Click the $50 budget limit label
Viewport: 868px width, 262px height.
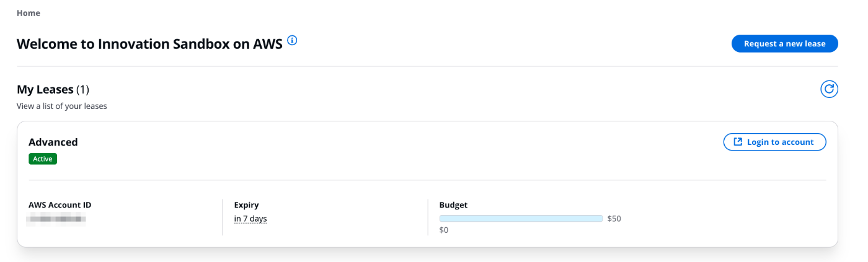click(x=614, y=219)
